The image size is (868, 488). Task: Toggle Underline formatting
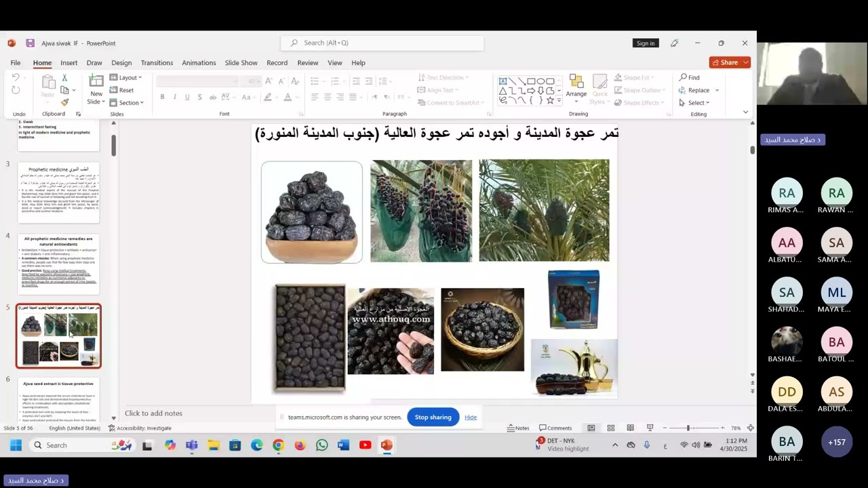pos(187,97)
